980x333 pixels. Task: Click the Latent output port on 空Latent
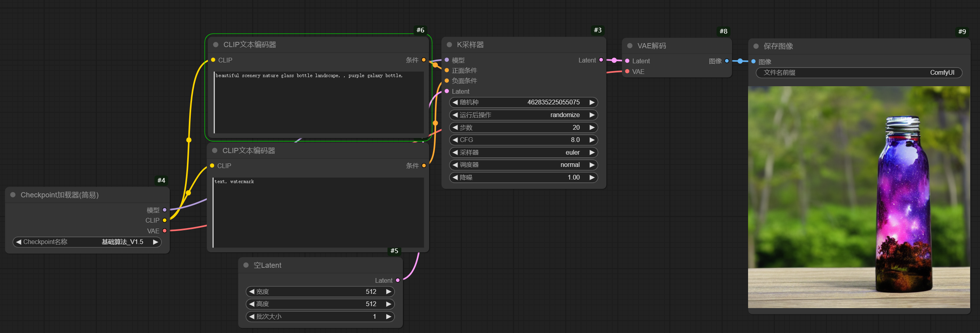pyautogui.click(x=398, y=280)
